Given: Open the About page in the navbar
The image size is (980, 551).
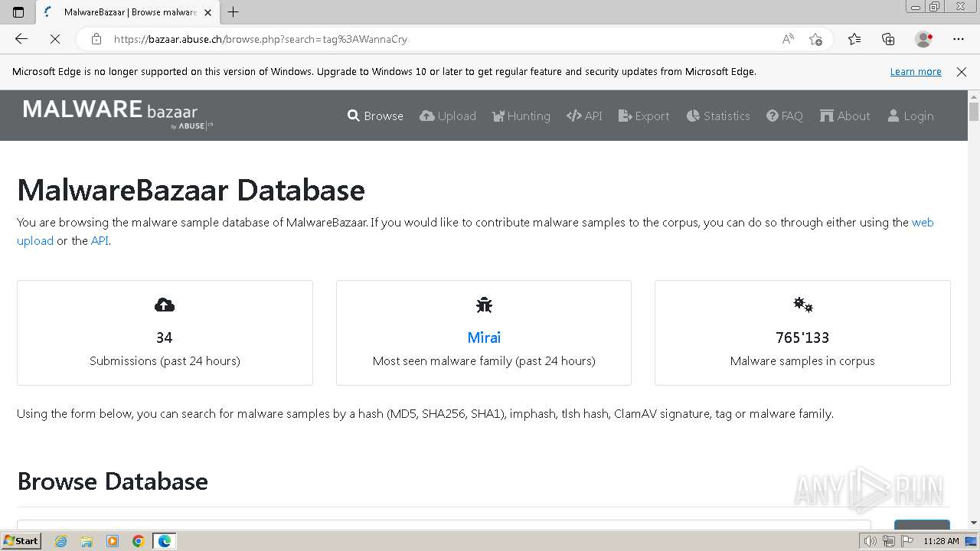Looking at the screenshot, I should pos(844,116).
